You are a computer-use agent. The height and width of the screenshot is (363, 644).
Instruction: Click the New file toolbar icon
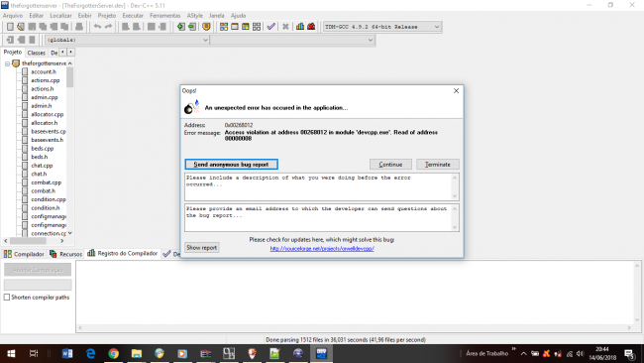pos(10,27)
